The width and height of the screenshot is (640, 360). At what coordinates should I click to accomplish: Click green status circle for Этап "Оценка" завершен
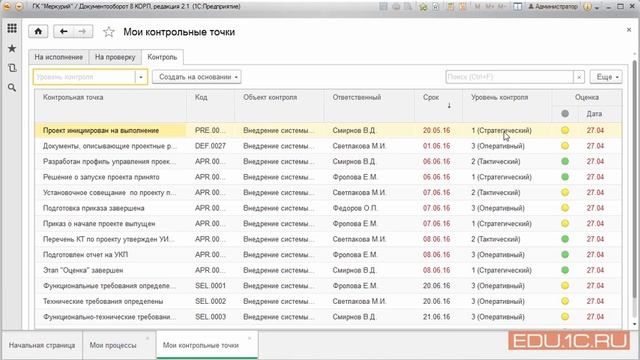click(x=565, y=270)
